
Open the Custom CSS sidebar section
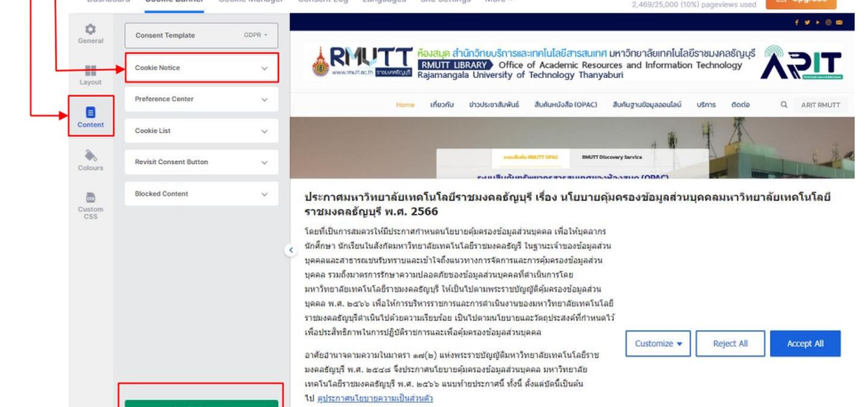(91, 205)
